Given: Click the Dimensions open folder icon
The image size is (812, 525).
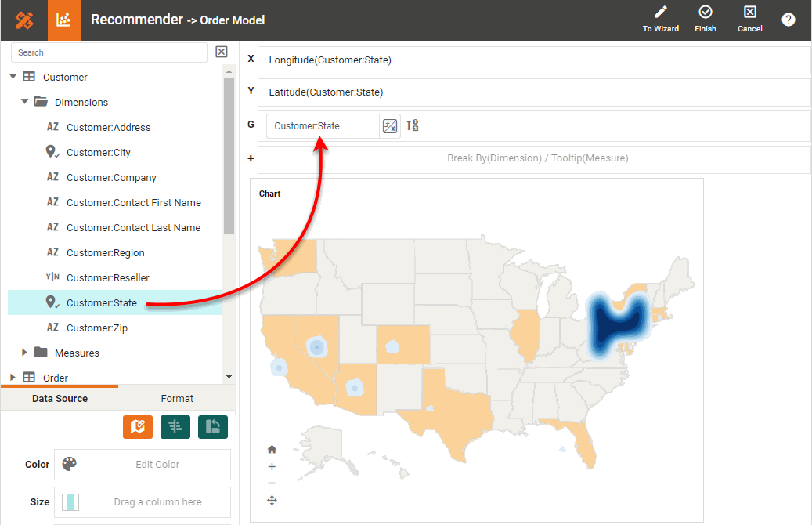Looking at the screenshot, I should (x=41, y=102).
